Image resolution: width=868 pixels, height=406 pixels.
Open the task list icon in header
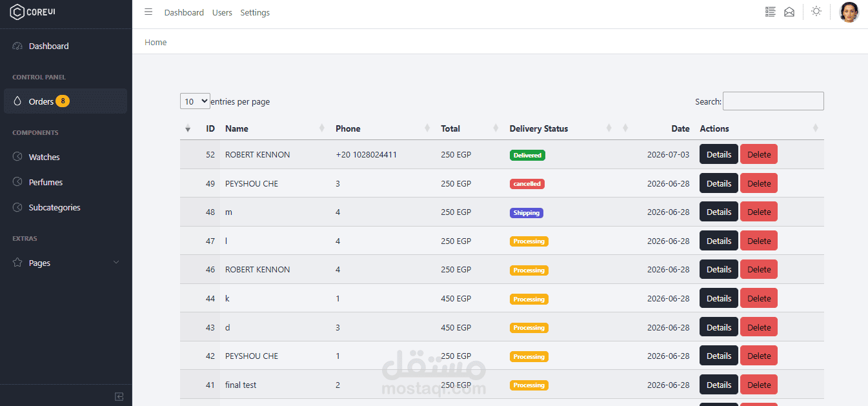[x=770, y=12]
